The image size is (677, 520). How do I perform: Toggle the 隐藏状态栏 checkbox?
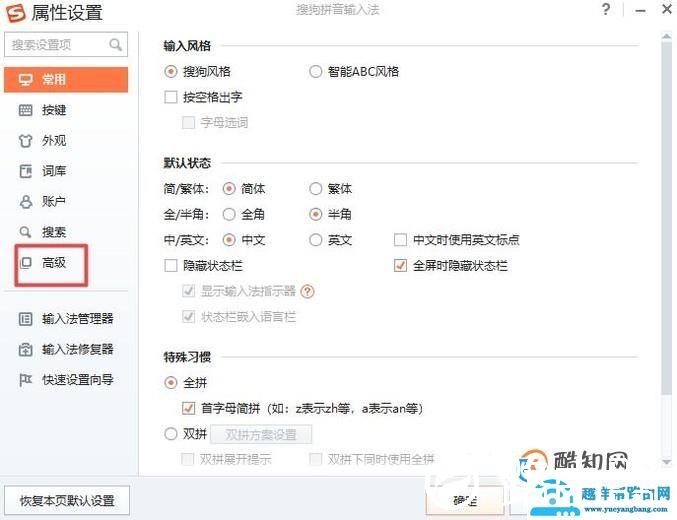(x=171, y=265)
